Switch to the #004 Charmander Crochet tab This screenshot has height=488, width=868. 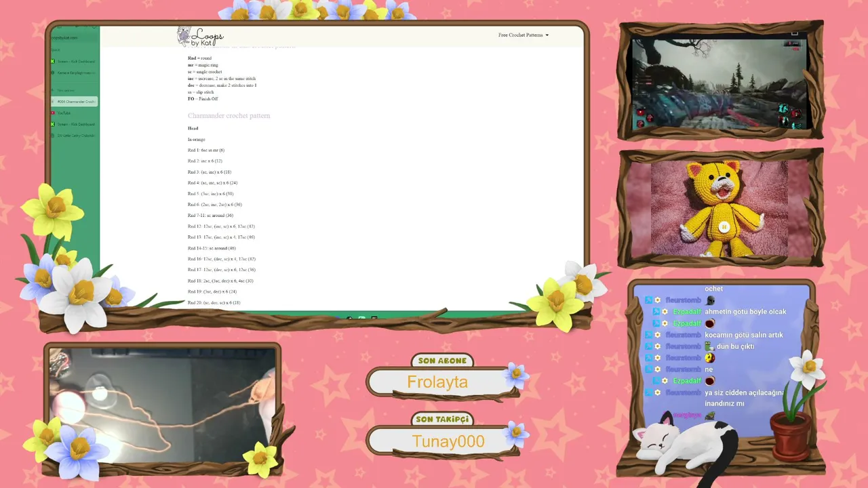pos(74,102)
